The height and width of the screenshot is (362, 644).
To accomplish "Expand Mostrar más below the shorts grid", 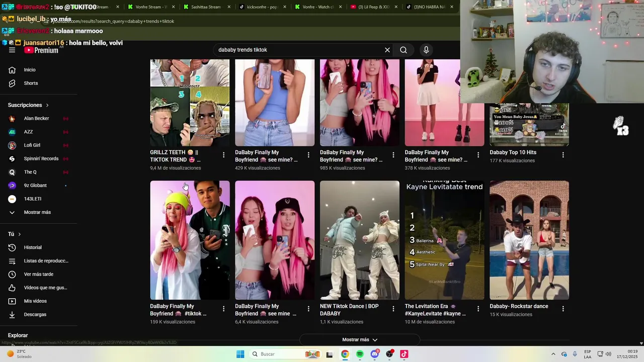I will coord(360,340).
